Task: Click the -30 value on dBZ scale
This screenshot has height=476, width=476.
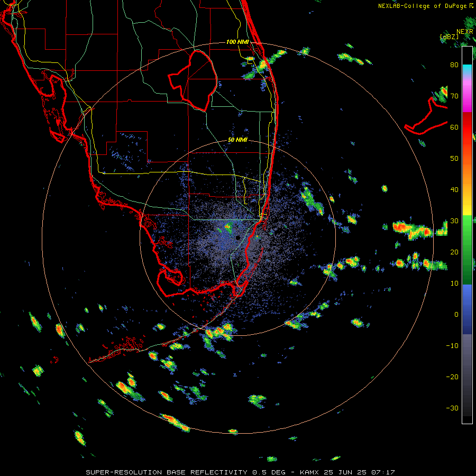Action: pos(452,408)
